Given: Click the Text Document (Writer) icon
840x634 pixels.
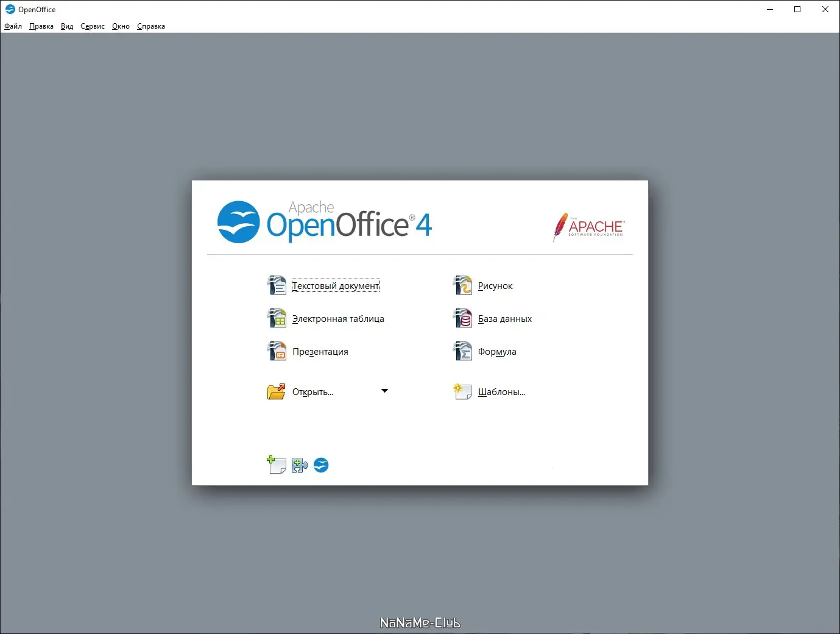Looking at the screenshot, I should [x=277, y=285].
